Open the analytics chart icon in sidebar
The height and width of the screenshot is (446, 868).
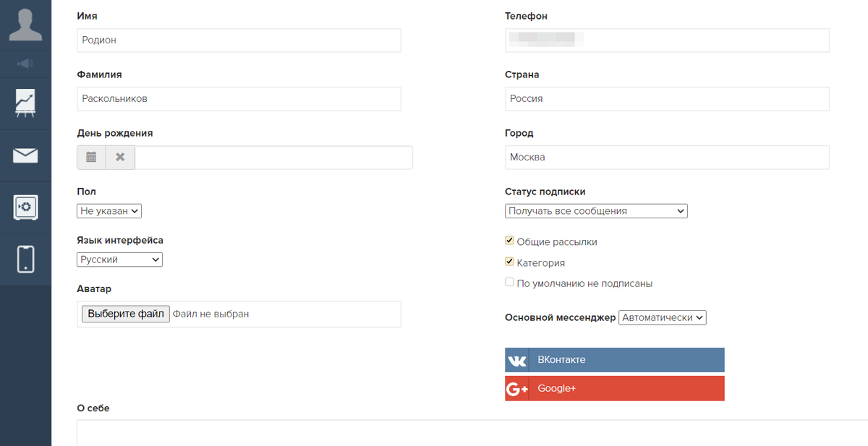coord(25,103)
